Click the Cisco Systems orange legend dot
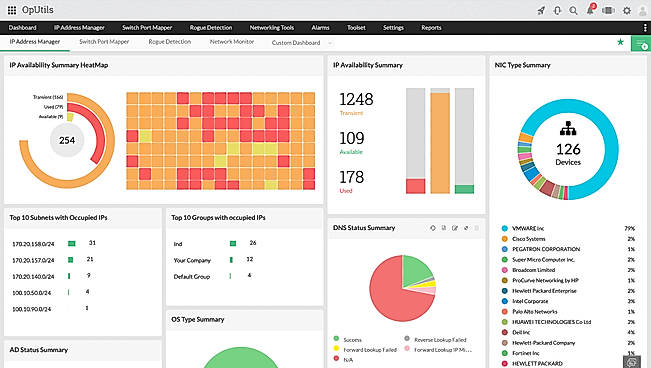The width and height of the screenshot is (651, 368). (x=505, y=239)
